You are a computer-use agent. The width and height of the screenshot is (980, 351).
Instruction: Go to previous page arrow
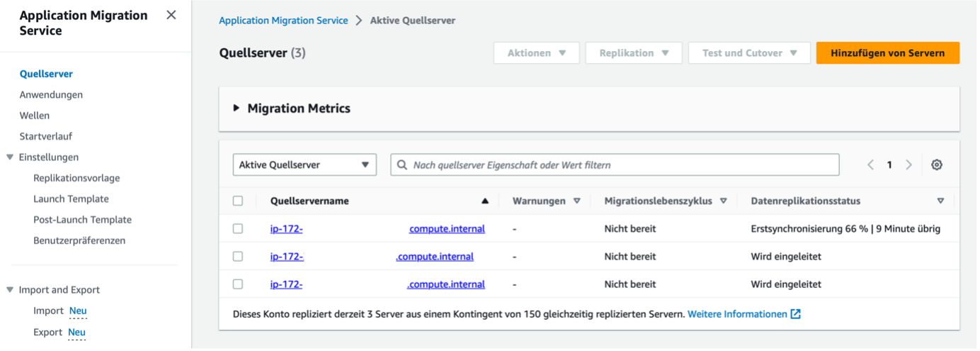[871, 165]
